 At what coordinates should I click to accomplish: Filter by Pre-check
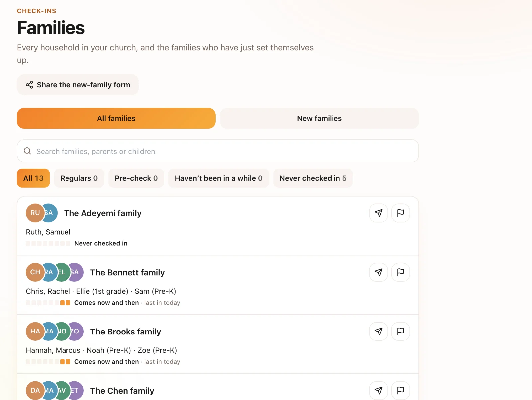point(136,178)
